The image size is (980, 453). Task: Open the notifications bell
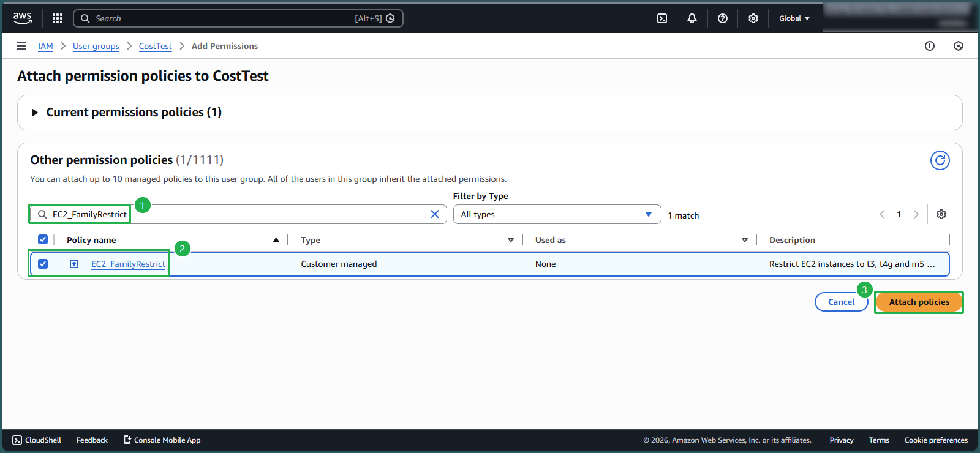pos(692,18)
